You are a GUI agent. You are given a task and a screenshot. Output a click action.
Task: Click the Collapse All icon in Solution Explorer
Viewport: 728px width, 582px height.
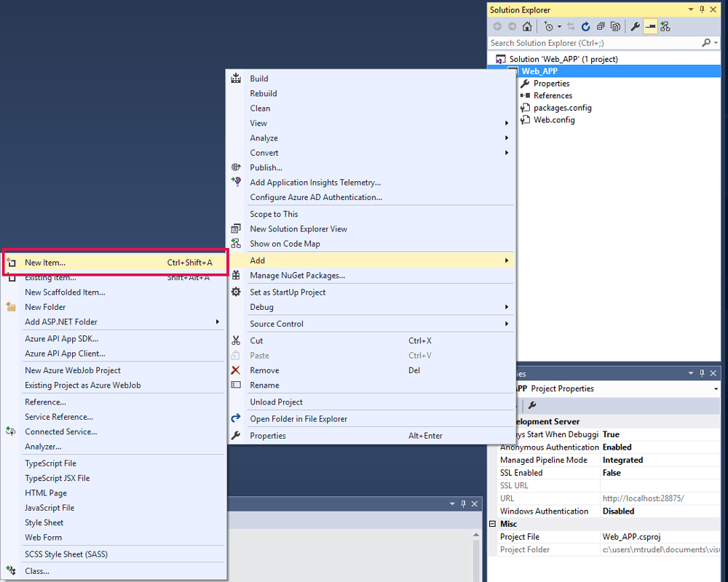pos(601,27)
